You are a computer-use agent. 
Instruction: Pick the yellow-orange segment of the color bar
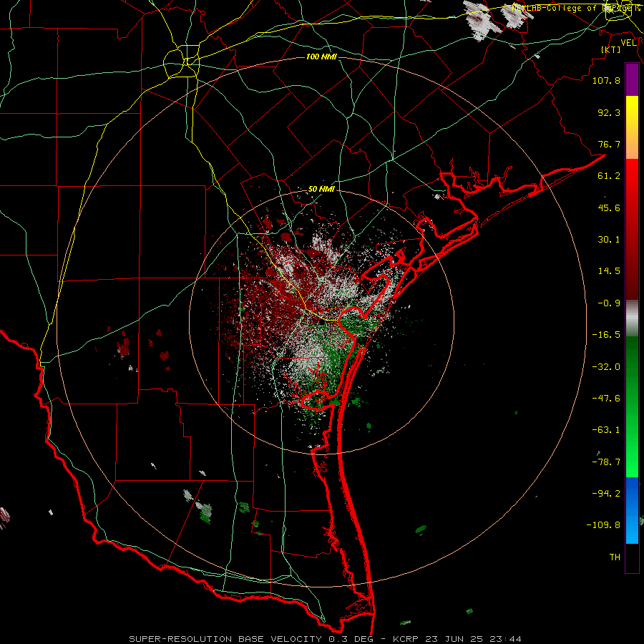(x=632, y=127)
